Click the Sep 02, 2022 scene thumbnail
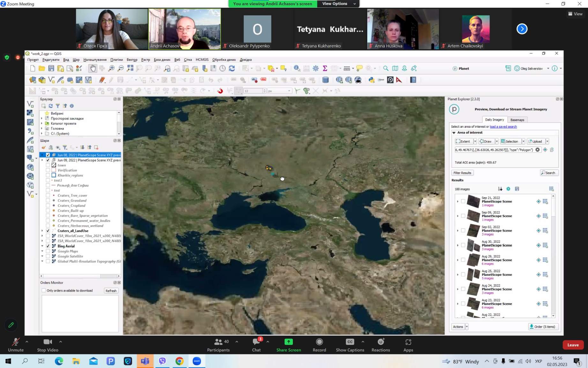The width and height of the screenshot is (588, 368). (473, 231)
